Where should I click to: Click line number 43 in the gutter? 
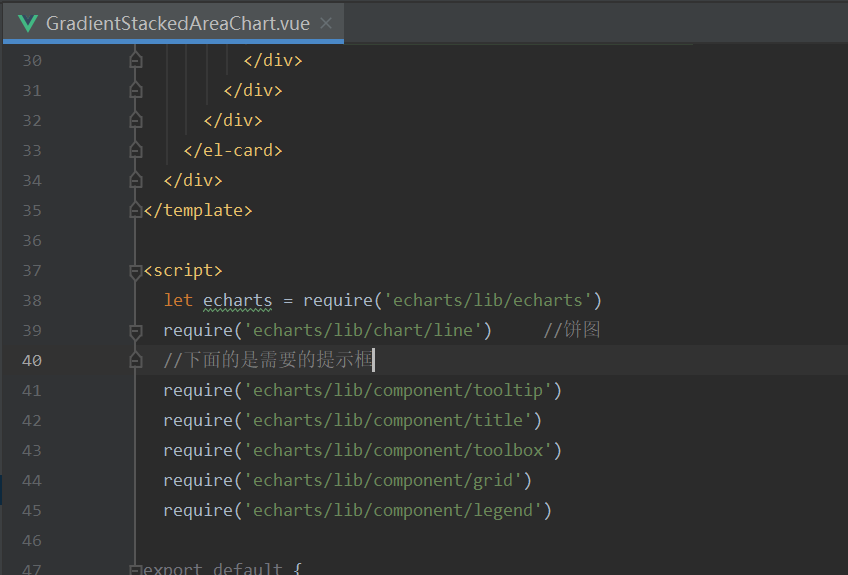point(32,451)
